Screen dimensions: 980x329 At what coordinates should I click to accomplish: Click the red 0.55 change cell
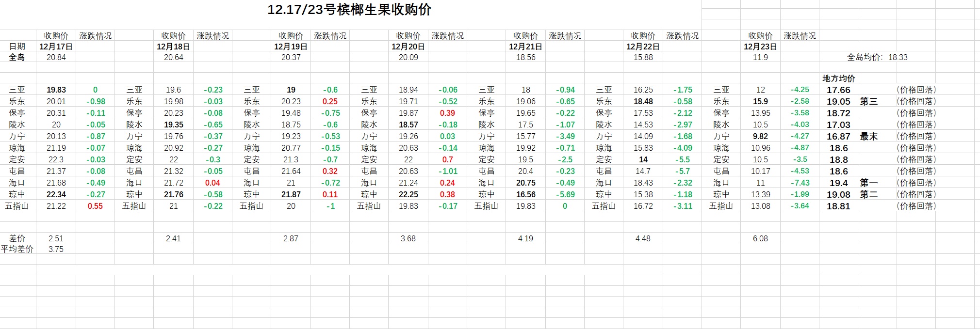pos(95,206)
